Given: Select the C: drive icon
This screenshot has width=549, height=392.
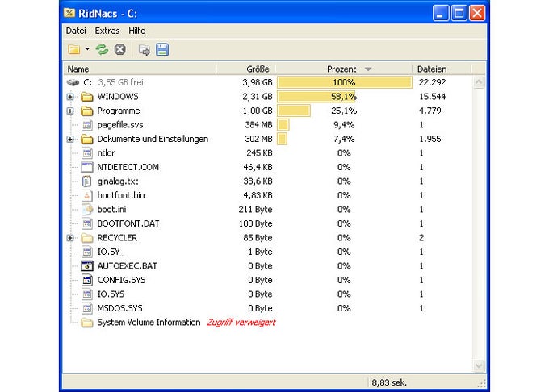Looking at the screenshot, I should pyautogui.click(x=73, y=82).
